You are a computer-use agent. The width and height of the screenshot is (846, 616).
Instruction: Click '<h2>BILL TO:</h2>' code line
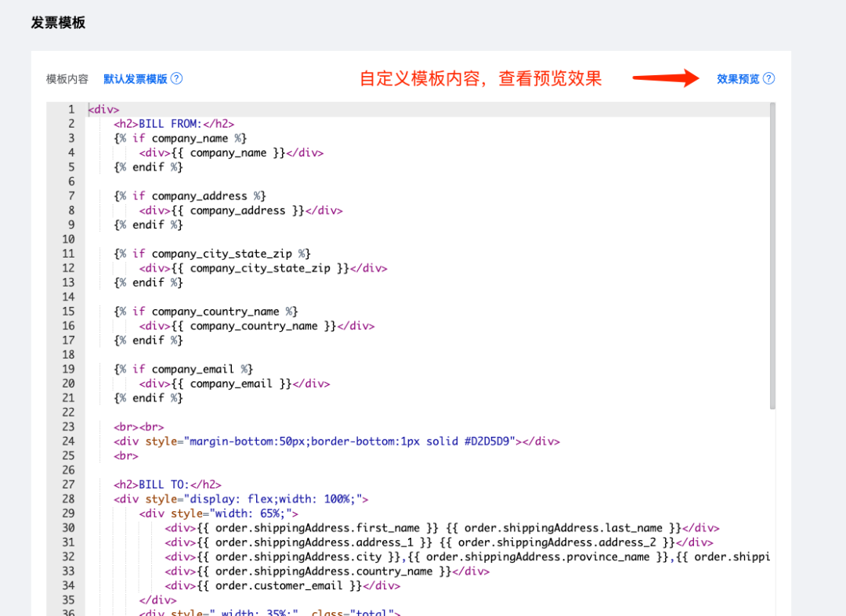tap(168, 485)
